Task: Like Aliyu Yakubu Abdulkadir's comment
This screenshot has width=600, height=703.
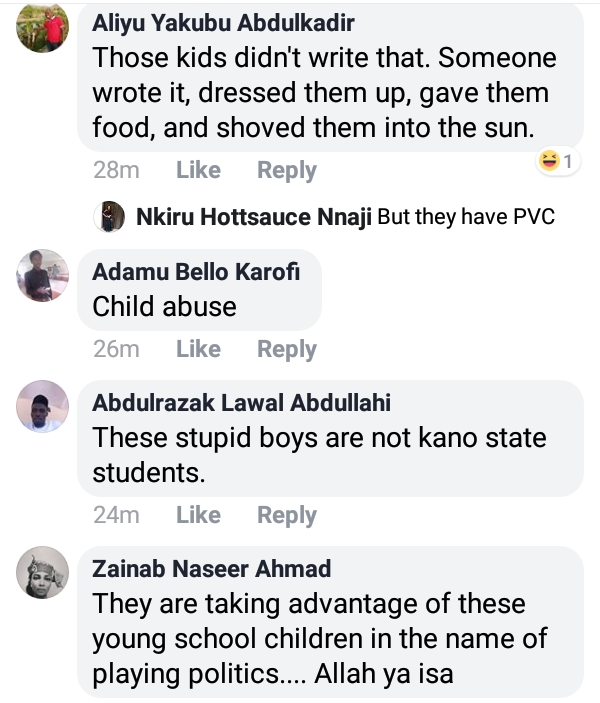Action: 198,171
